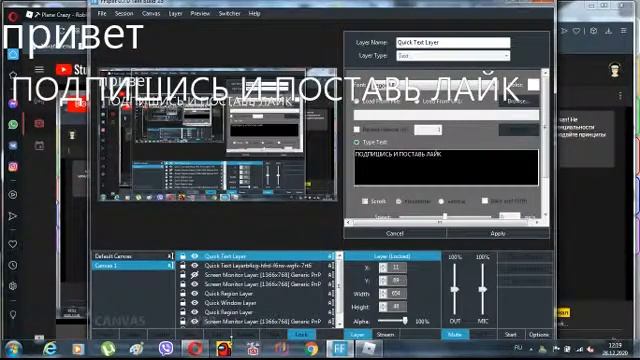Click the text Color swatch

[x=533, y=84]
